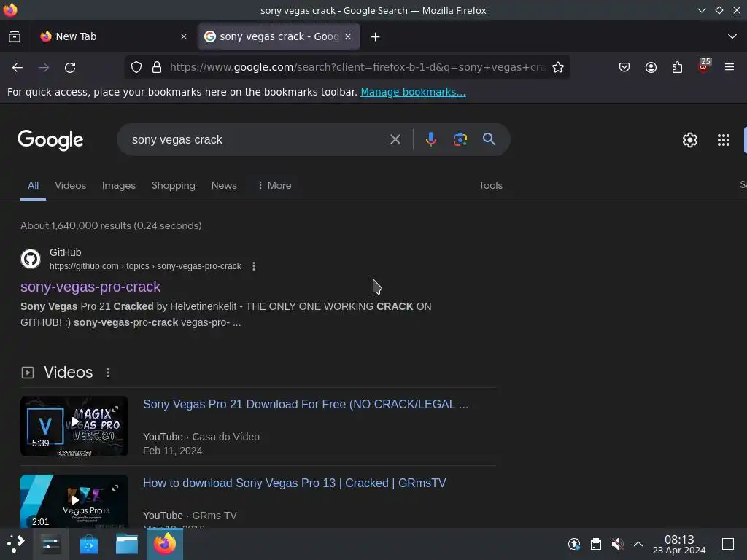Viewport: 747px width, 560px height.
Task: Show desktop via taskbar corner button
Action: click(x=728, y=544)
